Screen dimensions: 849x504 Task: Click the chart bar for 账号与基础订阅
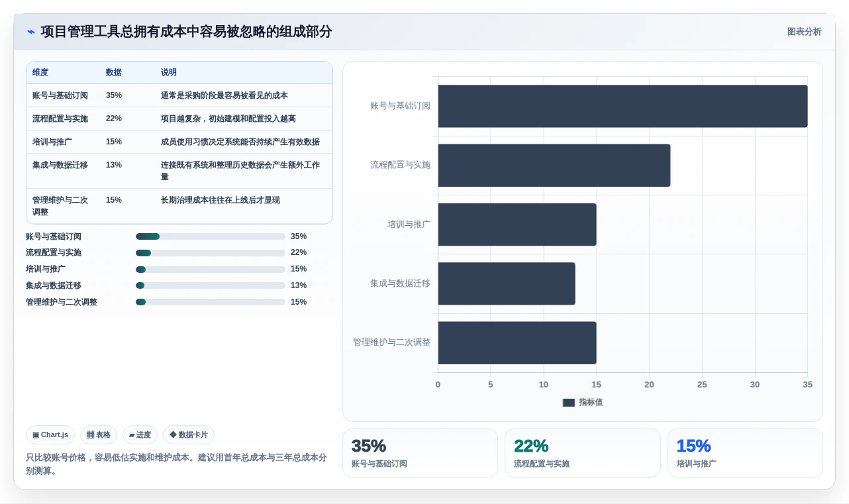[x=623, y=106]
